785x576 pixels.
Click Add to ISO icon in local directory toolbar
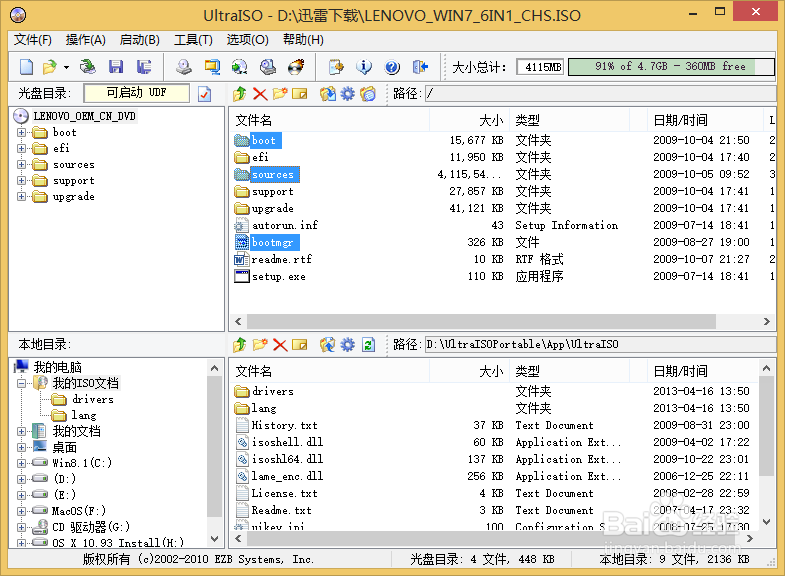click(328, 344)
